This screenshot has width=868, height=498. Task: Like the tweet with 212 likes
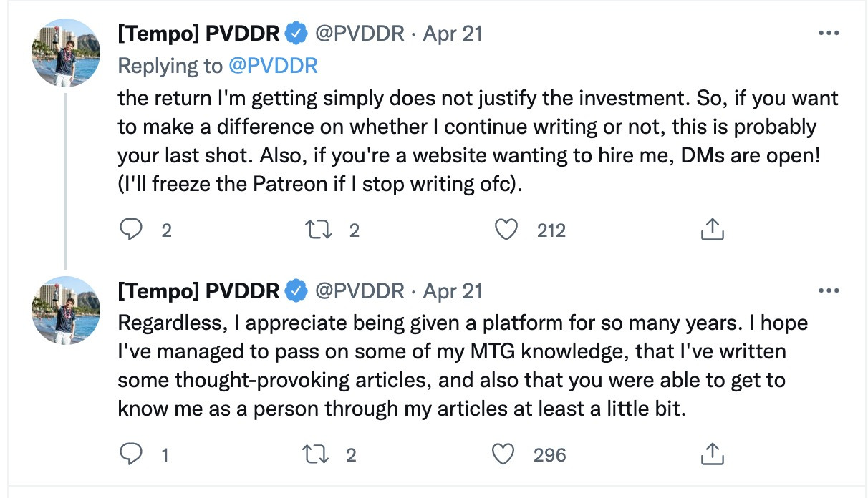point(506,230)
